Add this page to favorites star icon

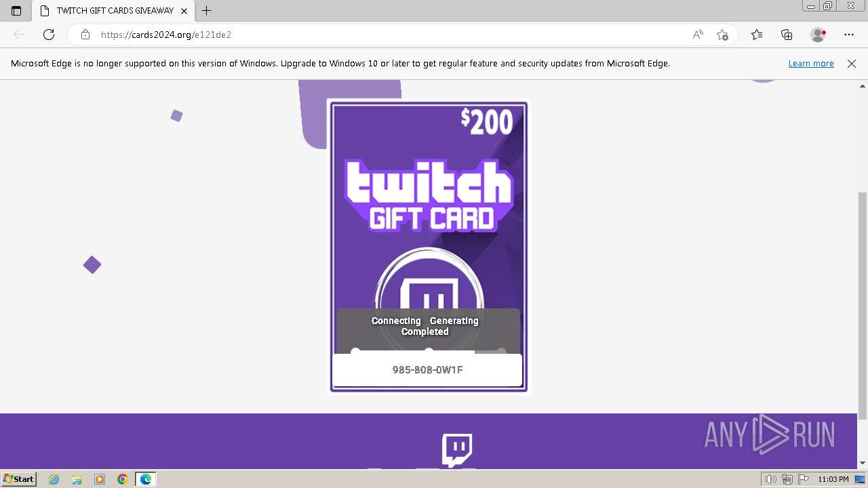(x=722, y=35)
